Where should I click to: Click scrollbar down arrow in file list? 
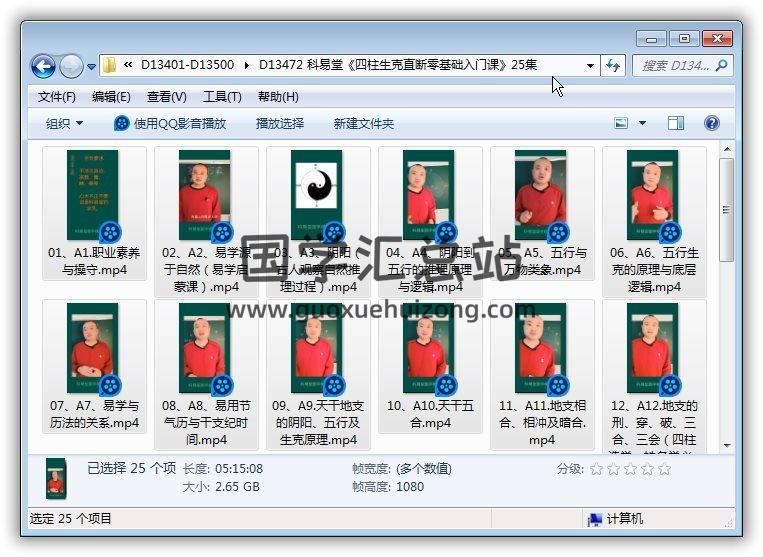click(x=727, y=446)
